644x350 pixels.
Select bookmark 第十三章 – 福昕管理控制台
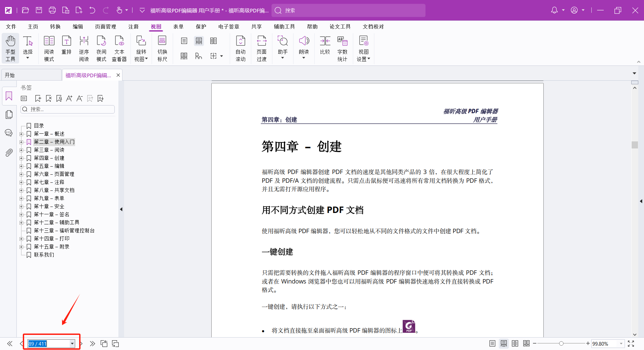coord(64,230)
